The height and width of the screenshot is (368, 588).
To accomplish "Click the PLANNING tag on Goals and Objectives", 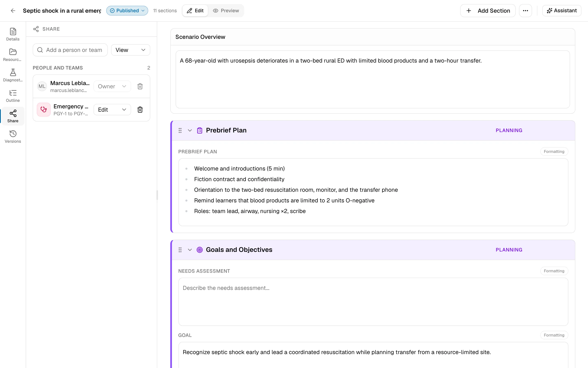I will coord(509,250).
